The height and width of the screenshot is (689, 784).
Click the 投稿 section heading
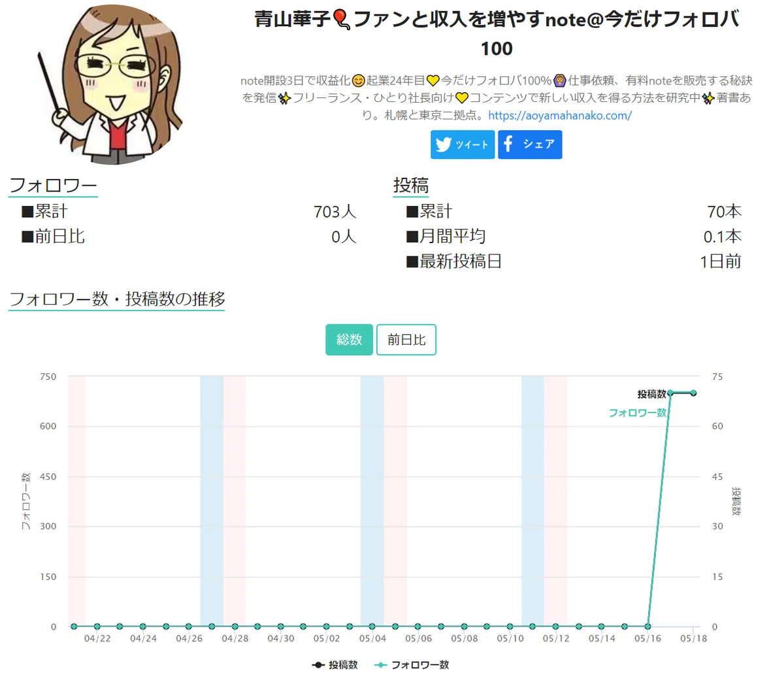pos(411,185)
